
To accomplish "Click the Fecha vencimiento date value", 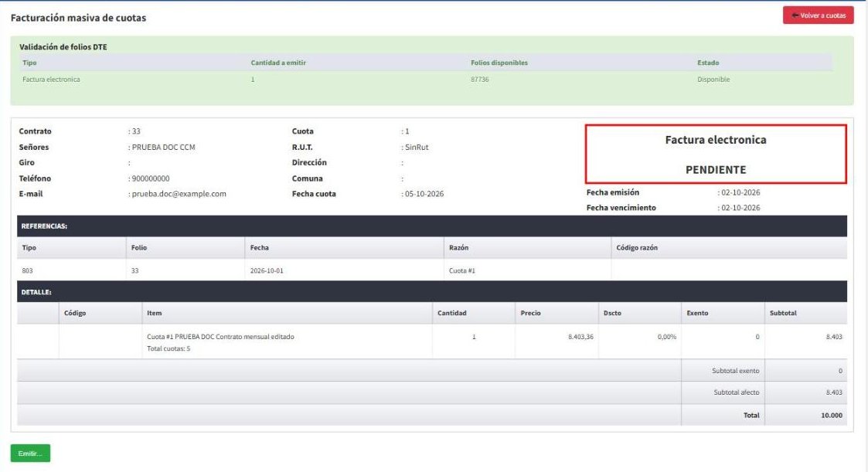I will 740,208.
